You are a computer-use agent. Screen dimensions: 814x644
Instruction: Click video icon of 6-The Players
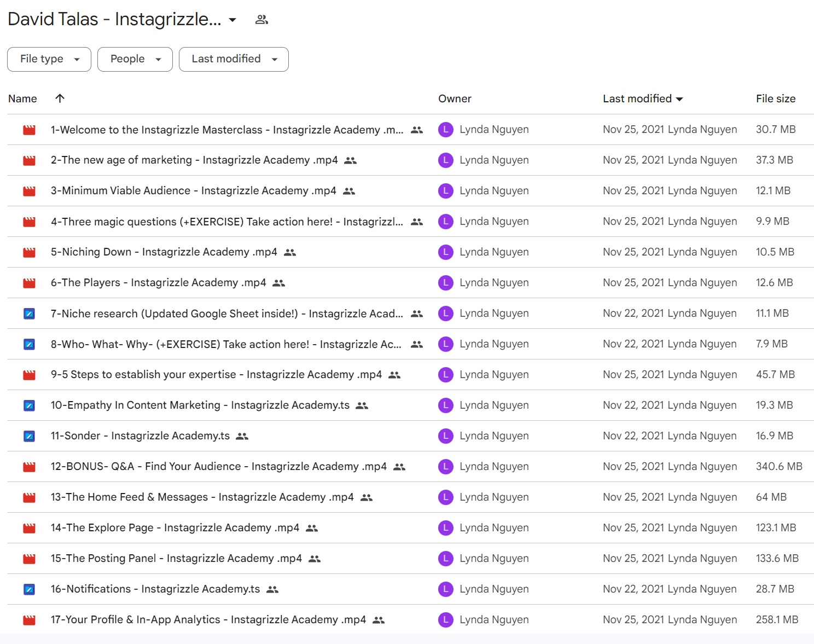pos(30,283)
